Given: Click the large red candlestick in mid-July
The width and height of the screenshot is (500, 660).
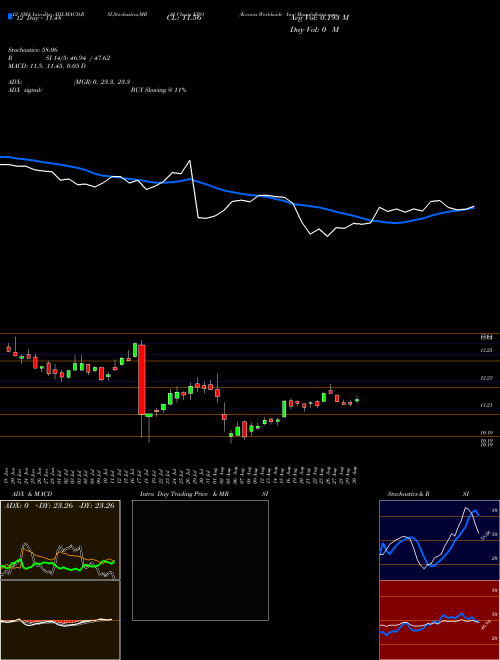Looking at the screenshot, I should (x=142, y=380).
